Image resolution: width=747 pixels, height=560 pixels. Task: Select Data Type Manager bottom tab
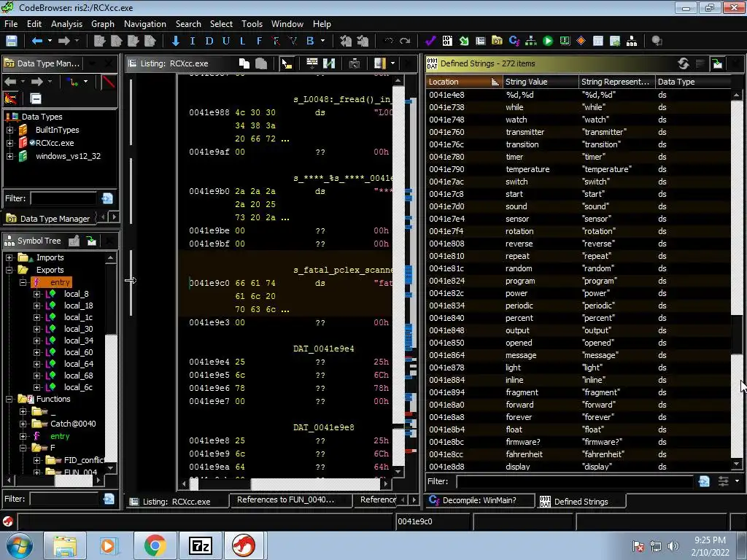pyautogui.click(x=49, y=219)
